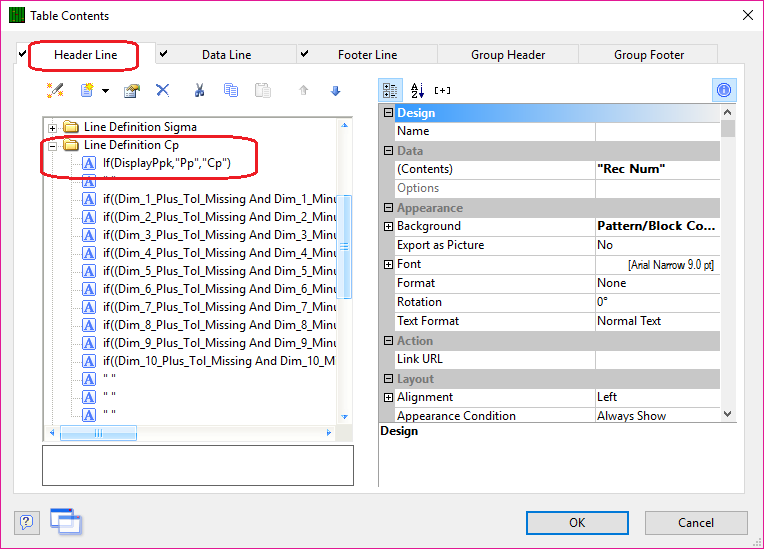Switch to the Data Line tab
The height and width of the screenshot is (549, 764).
click(227, 55)
